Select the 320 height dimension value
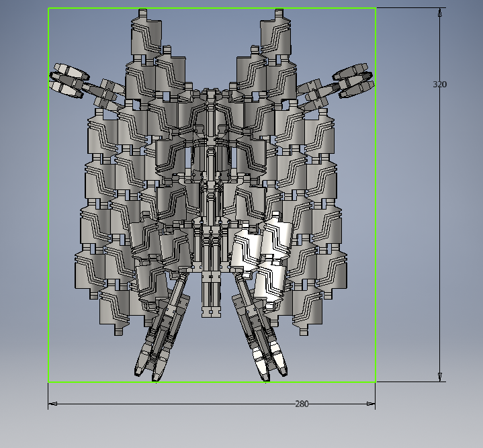483x448 pixels. 439,85
